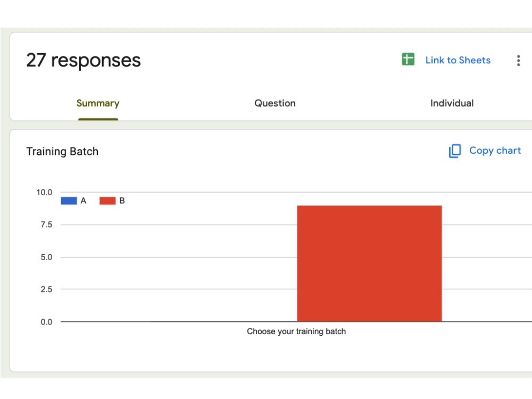Click the 2.5 axis value
This screenshot has height=399, width=532.
tap(46, 289)
